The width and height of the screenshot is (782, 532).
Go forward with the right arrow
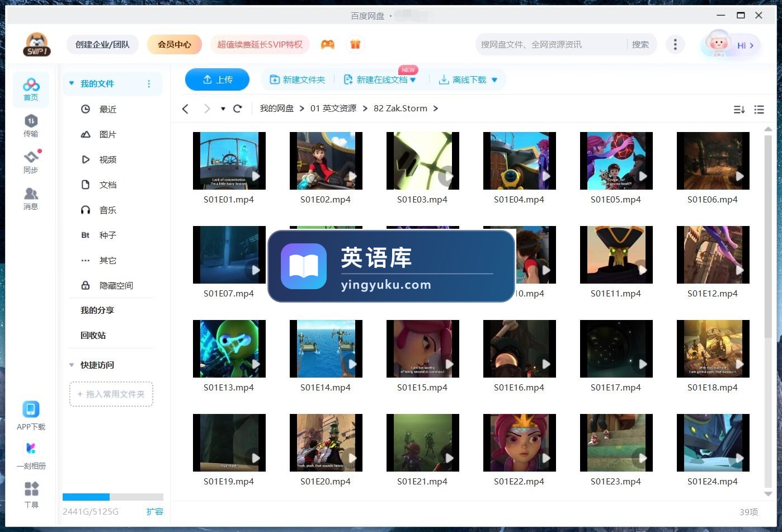coord(207,109)
